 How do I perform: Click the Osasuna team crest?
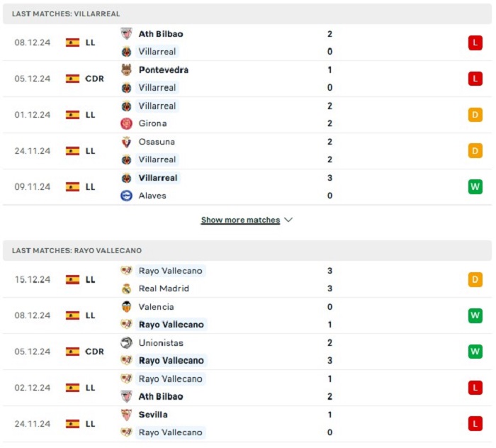coord(126,142)
